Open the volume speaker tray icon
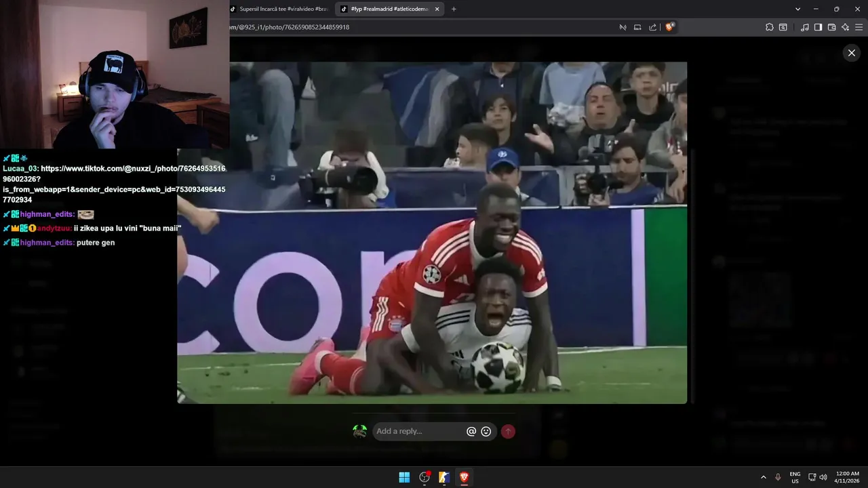 823,477
